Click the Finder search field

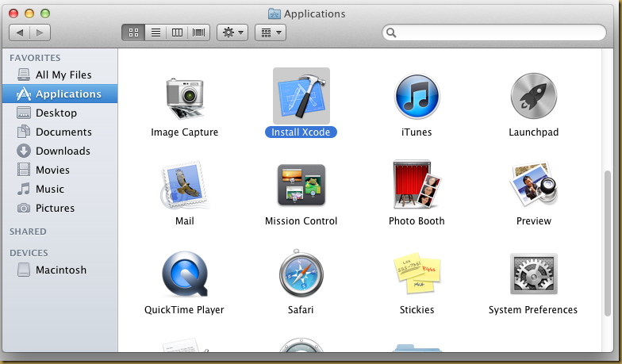[x=495, y=33]
